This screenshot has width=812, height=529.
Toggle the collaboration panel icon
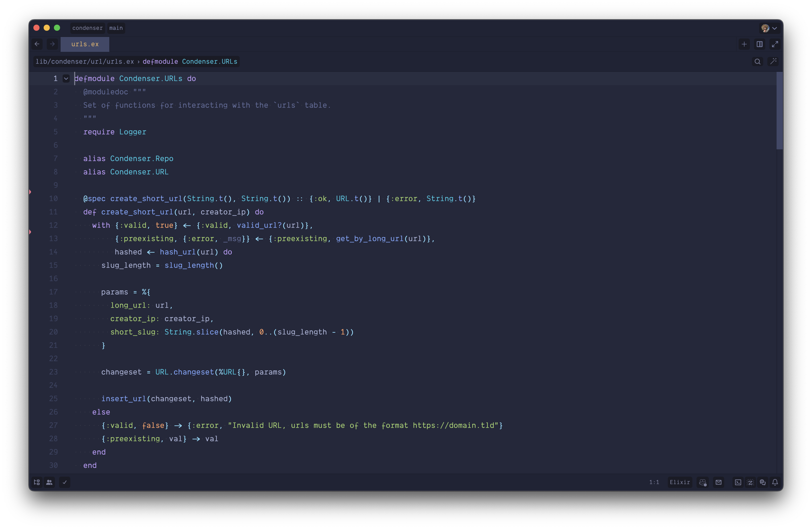tap(50, 482)
